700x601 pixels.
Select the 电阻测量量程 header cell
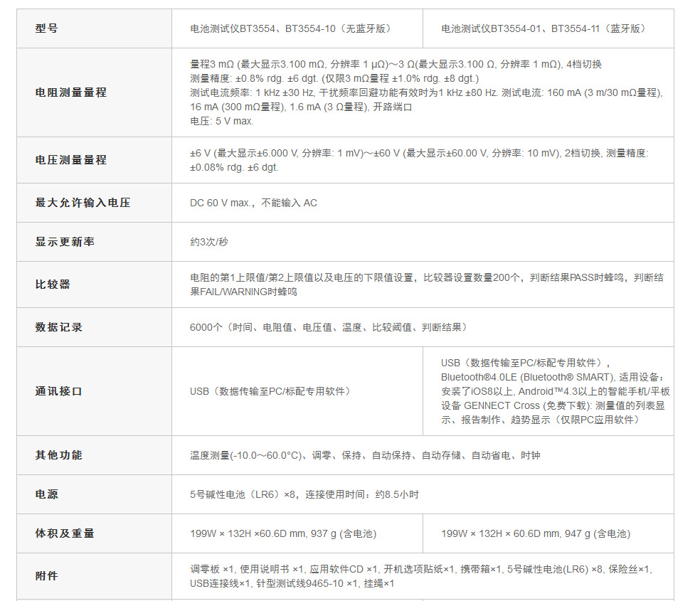click(94, 92)
